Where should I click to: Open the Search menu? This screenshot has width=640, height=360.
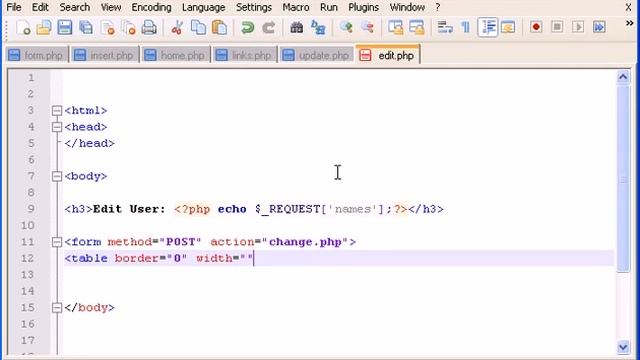coord(74,7)
